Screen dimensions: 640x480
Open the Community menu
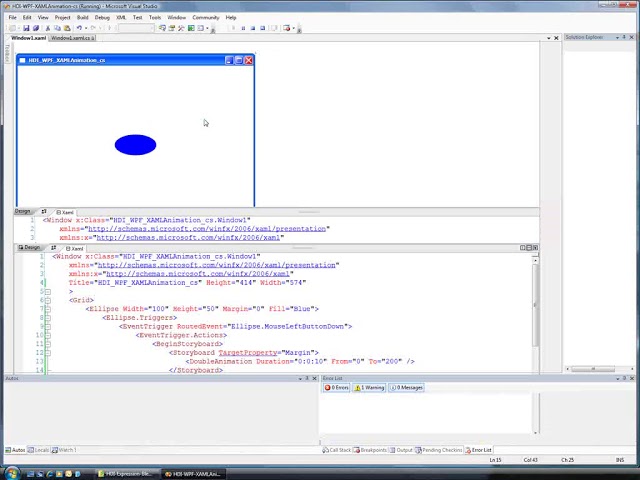(x=206, y=18)
